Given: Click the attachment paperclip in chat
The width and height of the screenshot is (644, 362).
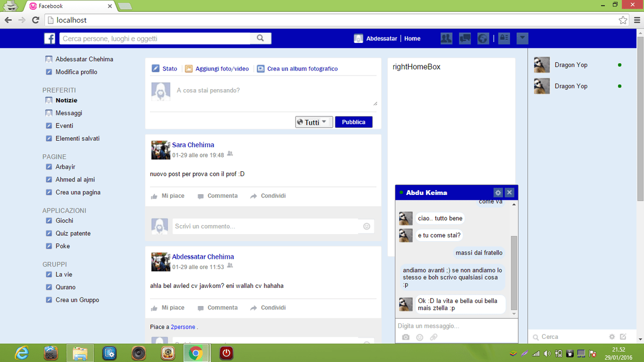Looking at the screenshot, I should tap(433, 337).
